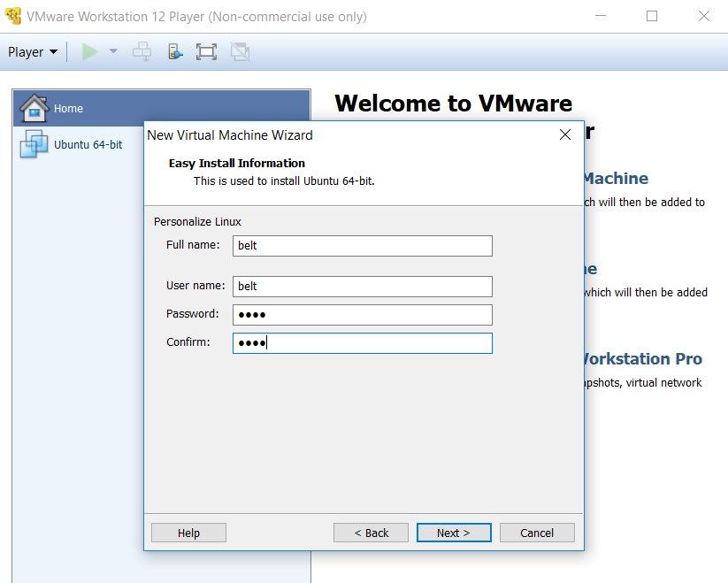Click the Unity mode toolbar icon
The width and height of the screenshot is (728, 583).
(240, 51)
